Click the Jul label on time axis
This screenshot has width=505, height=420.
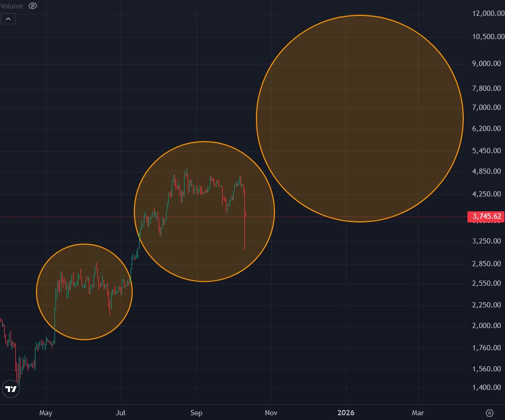coord(121,413)
